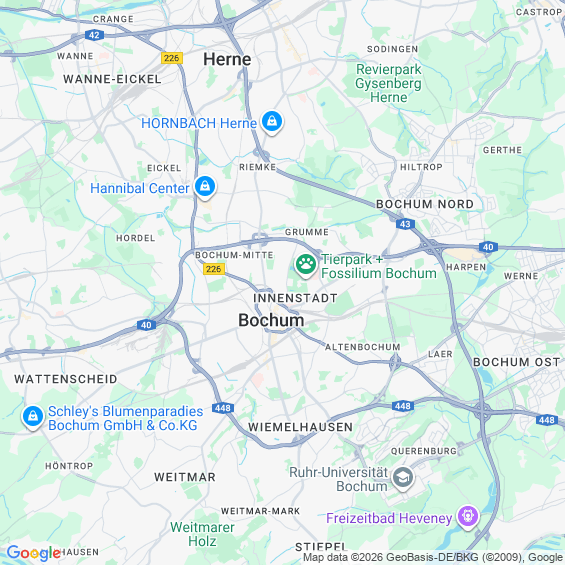Select the Wanne-Eickel district label
565x565 pixels.
coord(112,79)
